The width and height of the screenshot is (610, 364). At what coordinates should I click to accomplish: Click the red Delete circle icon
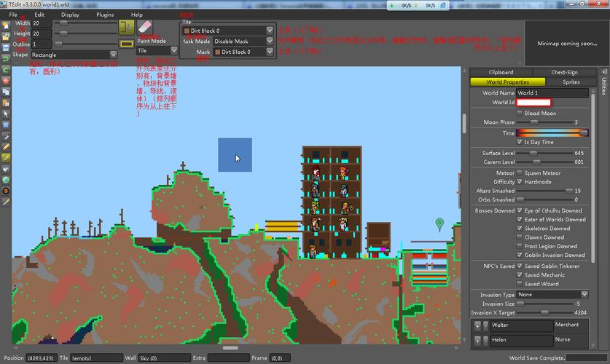click(x=5, y=81)
